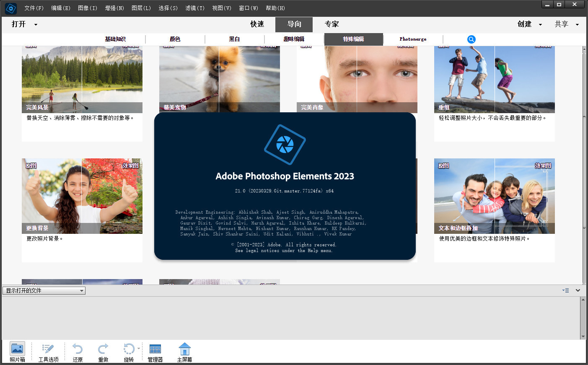Click 使用优美的边框 description text
The width and height of the screenshot is (588, 365).
coord(484,238)
